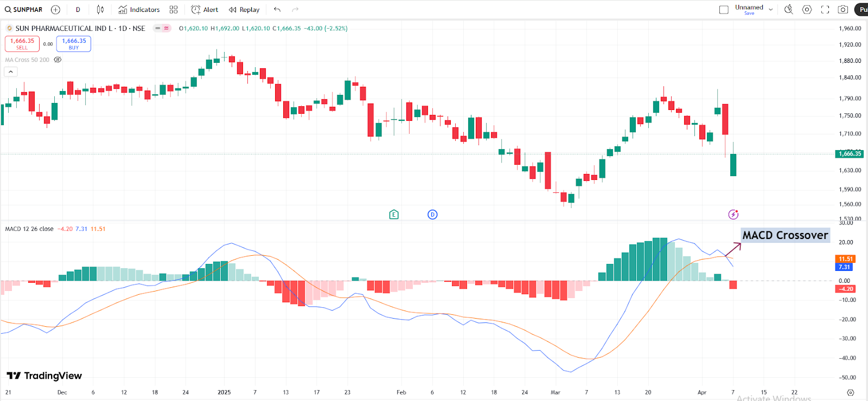Add a compare symbol with plus icon
This screenshot has width=868, height=401.
pyautogui.click(x=55, y=10)
